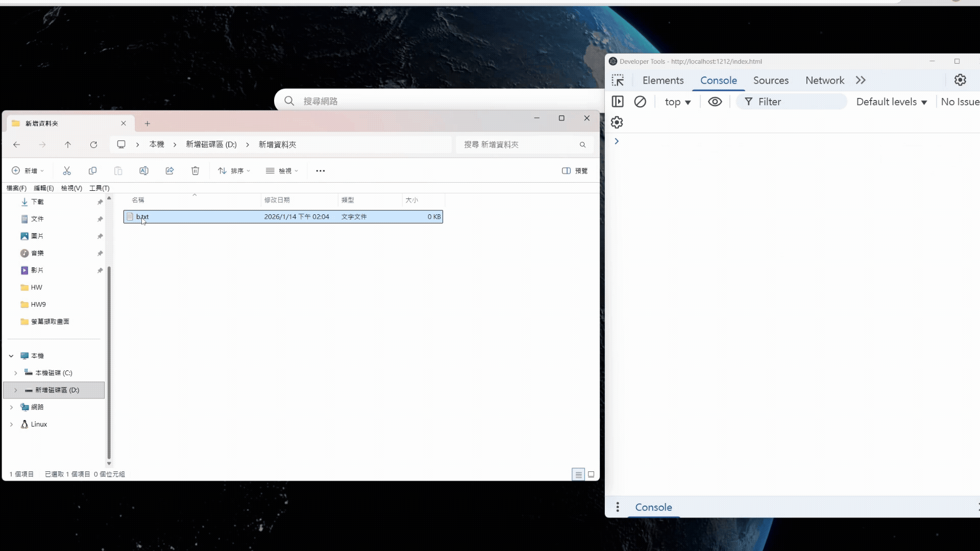Open the Default levels dropdown
The image size is (980, 551).
pyautogui.click(x=891, y=102)
